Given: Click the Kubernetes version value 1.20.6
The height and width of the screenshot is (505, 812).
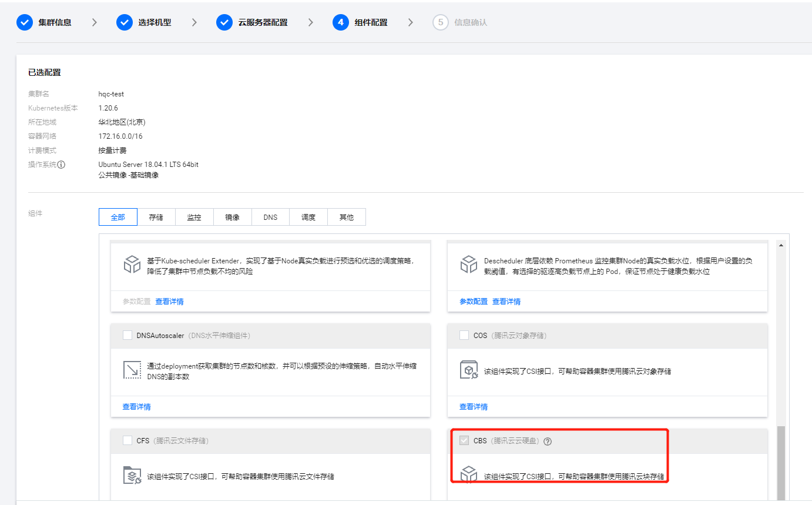Looking at the screenshot, I should click(108, 108).
